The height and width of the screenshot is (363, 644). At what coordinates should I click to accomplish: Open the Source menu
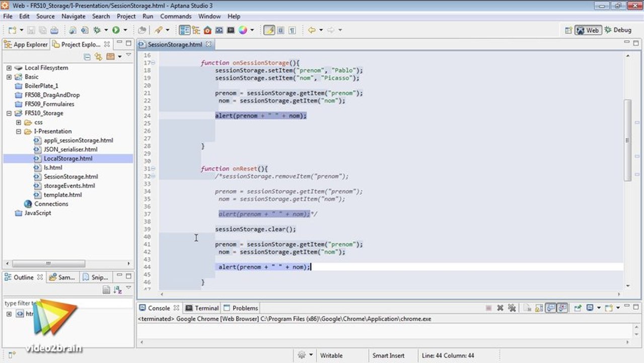45,16
